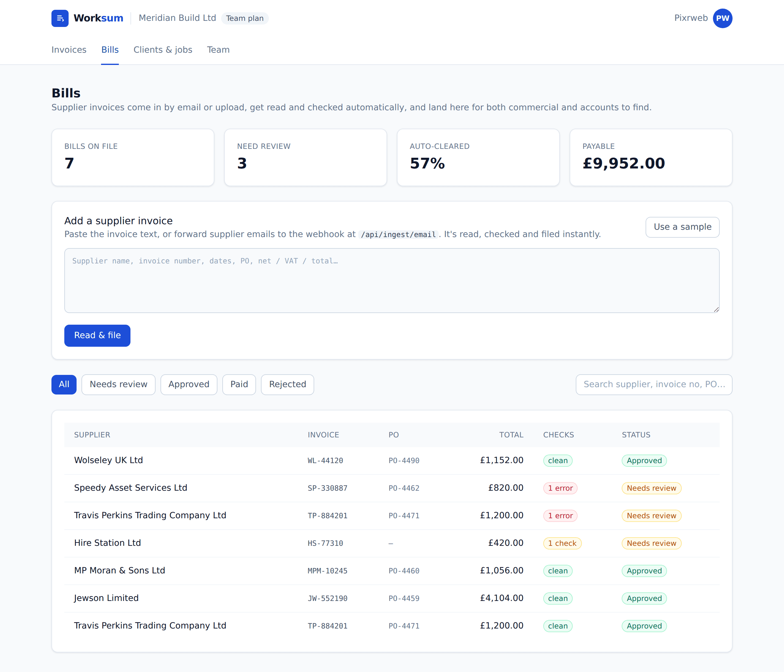Click PO-4490 cell
This screenshot has width=784, height=672.
(404, 461)
